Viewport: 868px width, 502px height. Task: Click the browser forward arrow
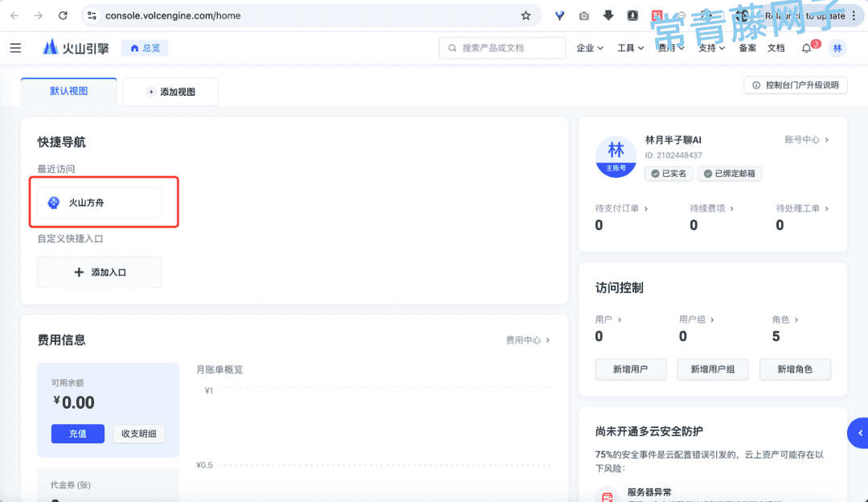39,15
